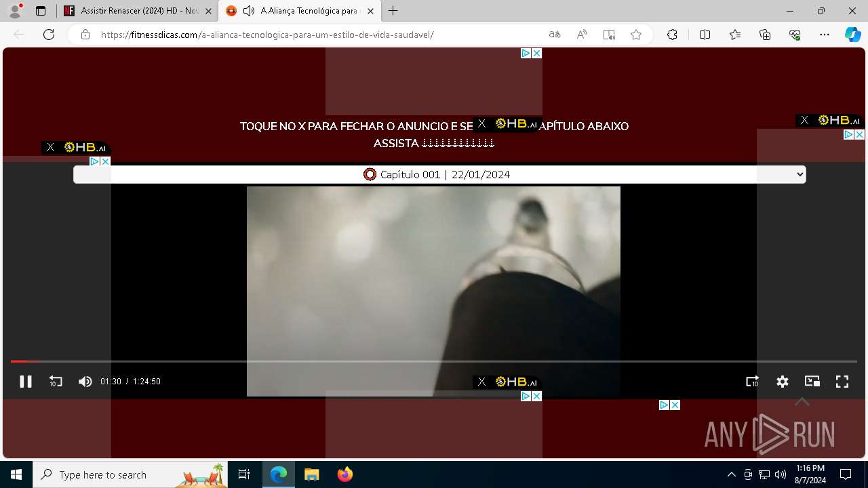This screenshot has width=868, height=488.
Task: Seek on the video progress bar
Action: point(434,361)
